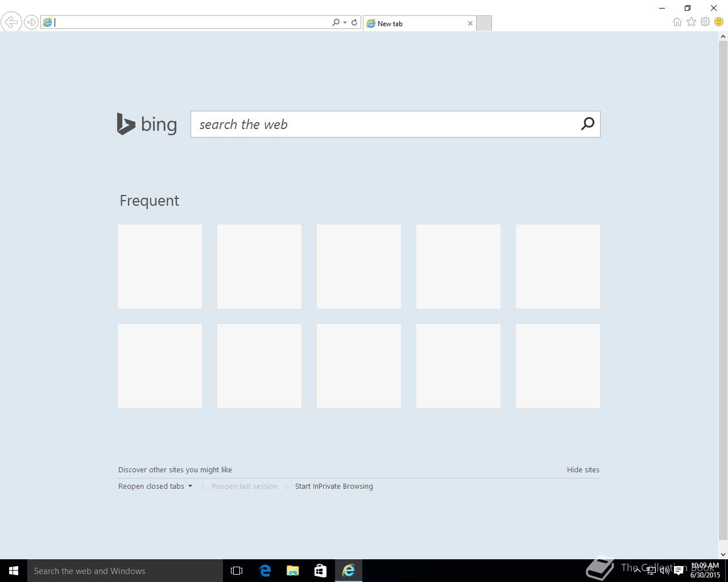
Task: Open the Home page icon
Action: (677, 22)
